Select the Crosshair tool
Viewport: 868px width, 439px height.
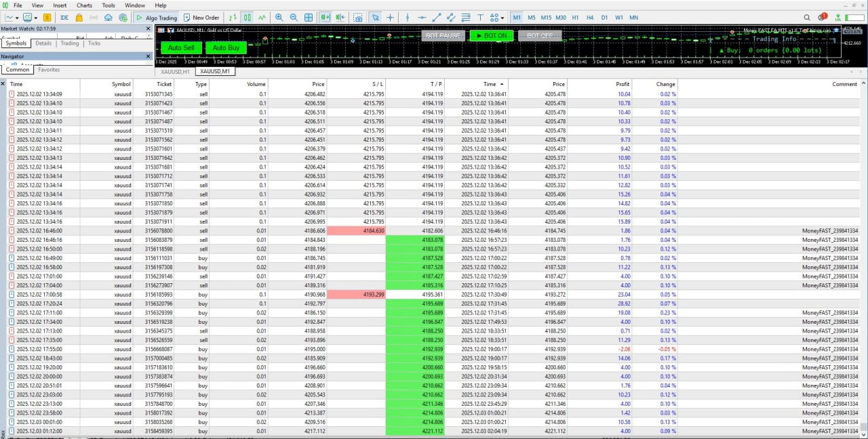click(389, 18)
